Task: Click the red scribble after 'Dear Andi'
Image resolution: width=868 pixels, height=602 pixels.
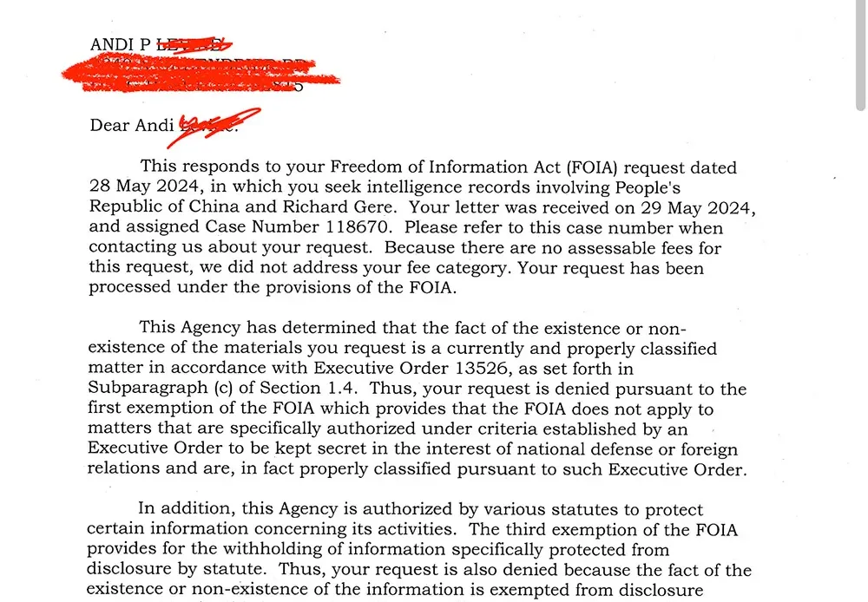Action: point(214,127)
